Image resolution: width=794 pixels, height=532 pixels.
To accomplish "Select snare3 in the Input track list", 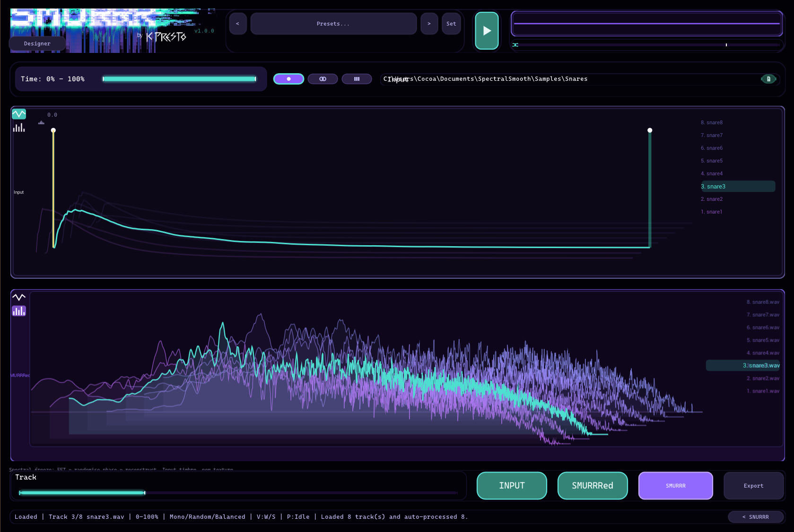I will [738, 187].
